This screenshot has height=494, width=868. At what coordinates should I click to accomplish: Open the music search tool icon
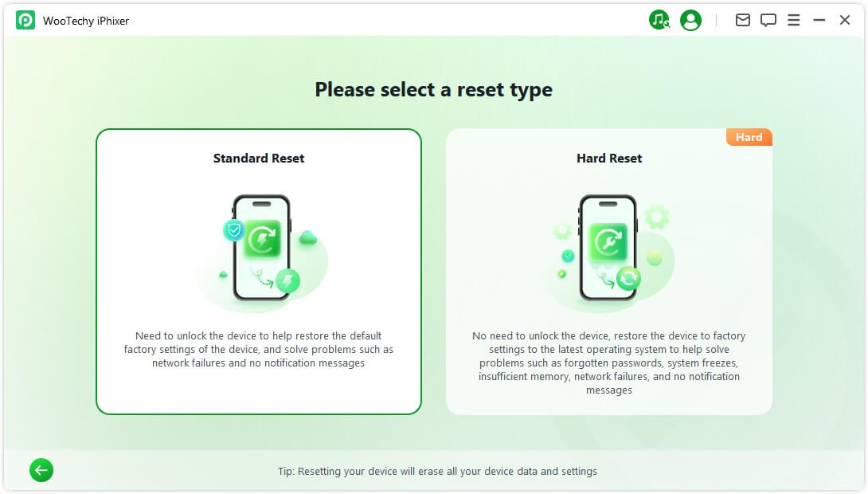[x=659, y=21]
